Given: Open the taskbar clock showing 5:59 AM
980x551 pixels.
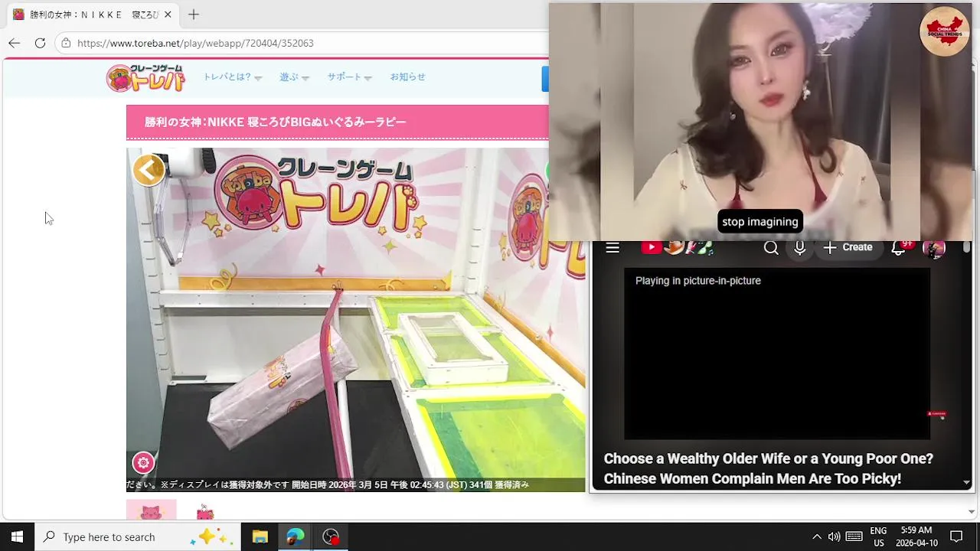Looking at the screenshot, I should (x=916, y=536).
